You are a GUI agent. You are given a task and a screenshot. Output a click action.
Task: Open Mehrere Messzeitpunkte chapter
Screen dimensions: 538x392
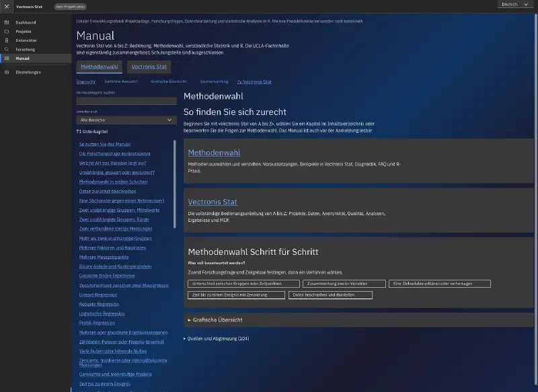click(104, 258)
